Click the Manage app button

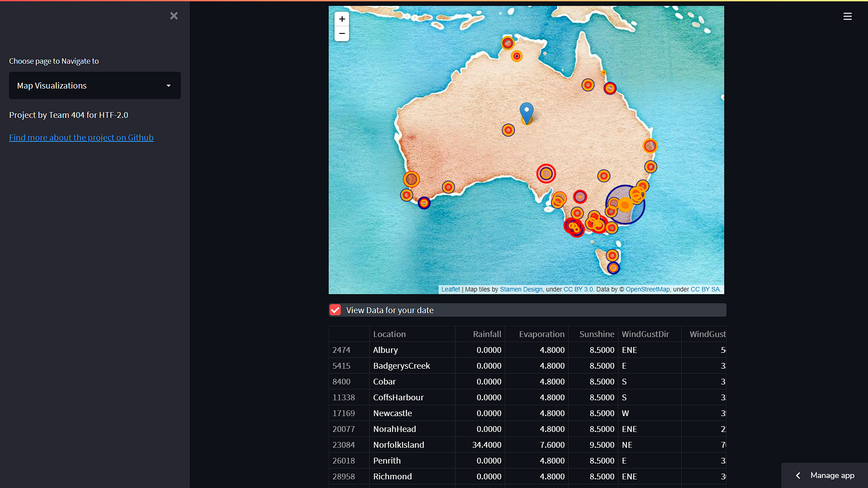click(833, 475)
